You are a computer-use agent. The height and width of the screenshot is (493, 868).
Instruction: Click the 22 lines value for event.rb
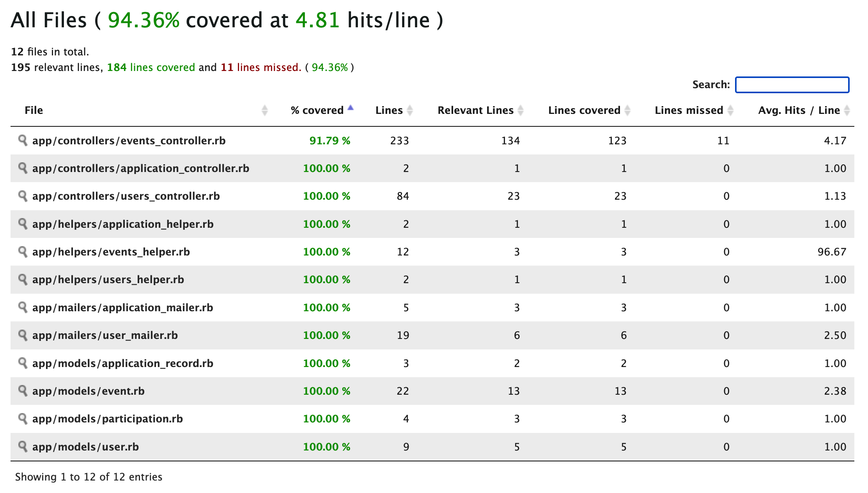tap(403, 391)
